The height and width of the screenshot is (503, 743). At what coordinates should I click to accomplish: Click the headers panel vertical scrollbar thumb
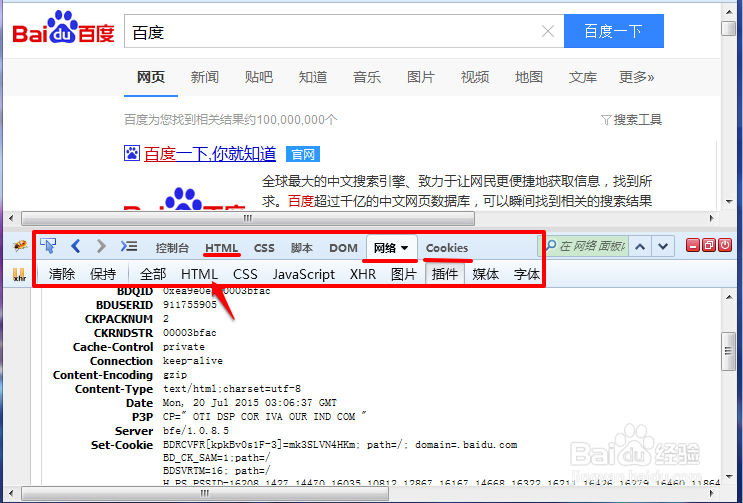728,351
